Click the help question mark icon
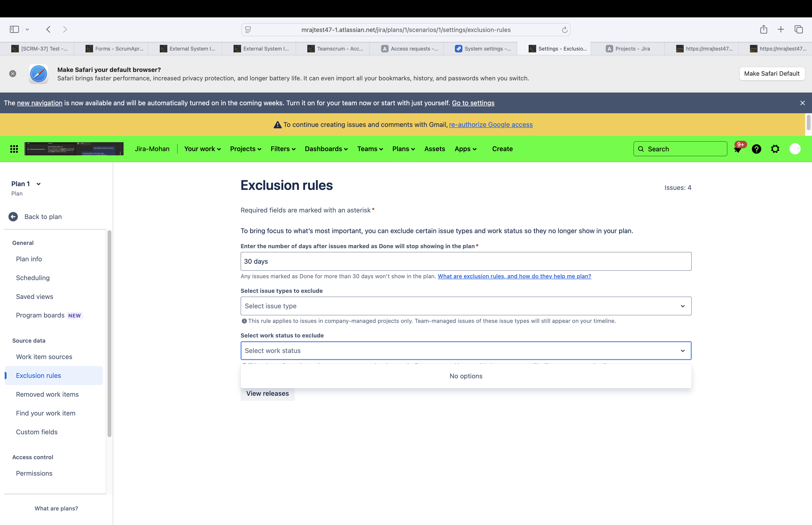The image size is (812, 525). 756,149
